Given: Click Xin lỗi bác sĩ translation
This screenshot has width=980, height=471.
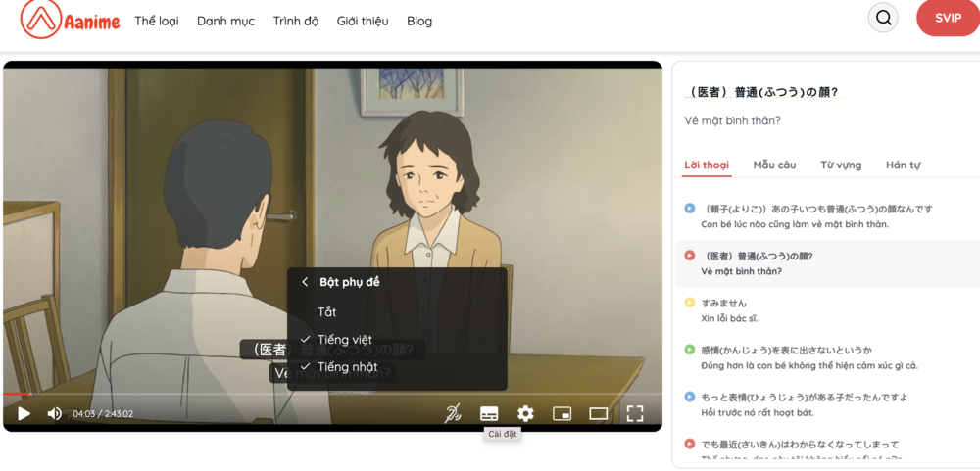Looking at the screenshot, I should click(729, 318).
